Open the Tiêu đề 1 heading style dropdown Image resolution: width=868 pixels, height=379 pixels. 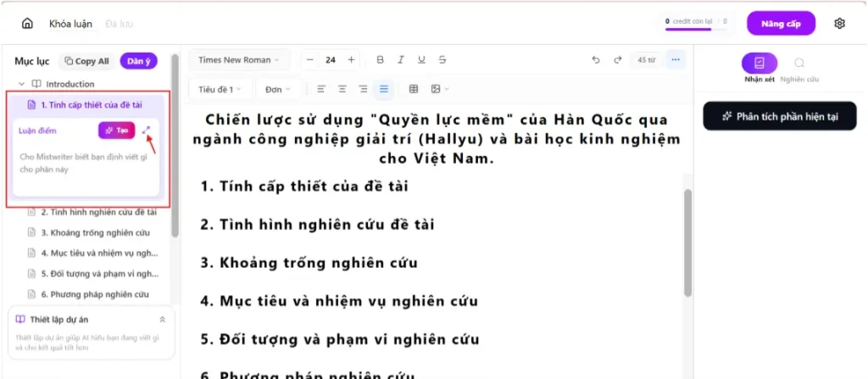pyautogui.click(x=220, y=89)
